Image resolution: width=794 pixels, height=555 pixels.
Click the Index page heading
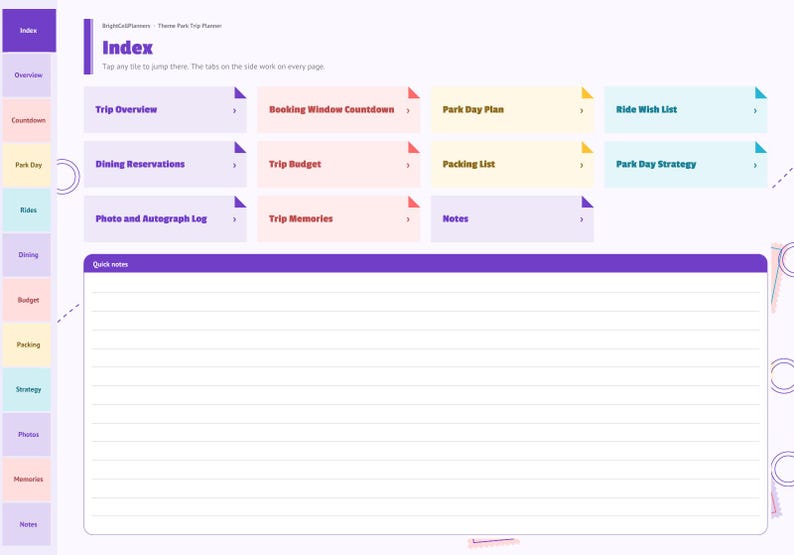[127, 48]
